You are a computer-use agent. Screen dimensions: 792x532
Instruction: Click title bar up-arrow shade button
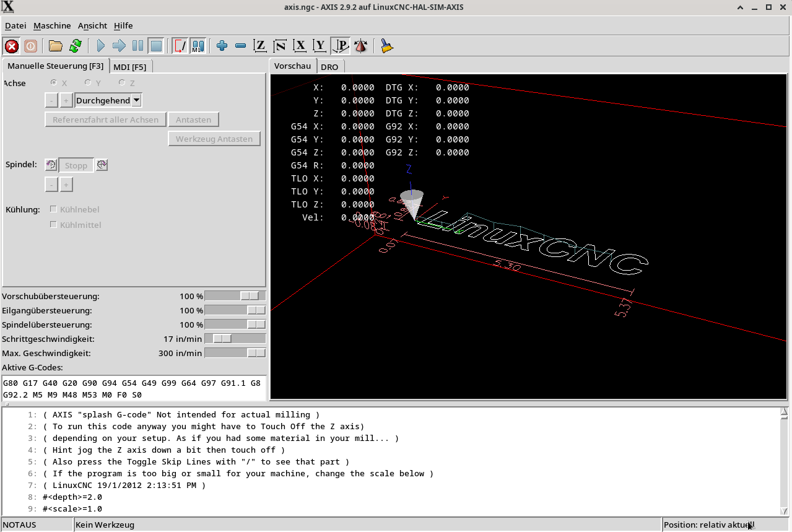pos(741,7)
